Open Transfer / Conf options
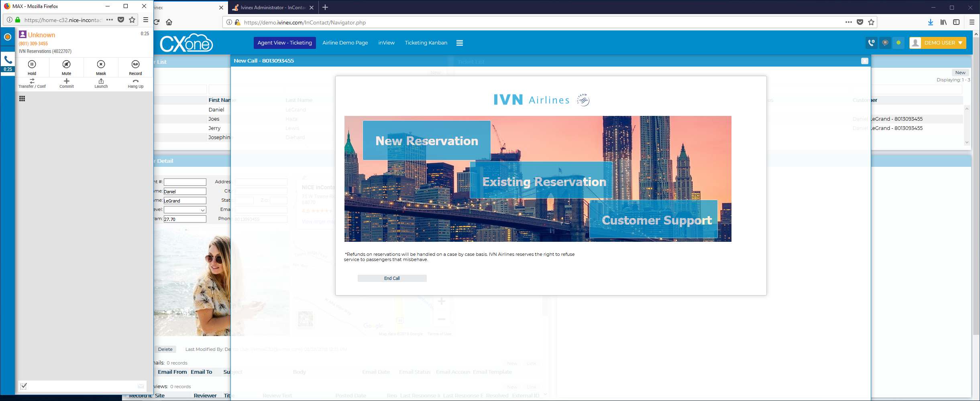The width and height of the screenshot is (980, 401). coord(32,83)
